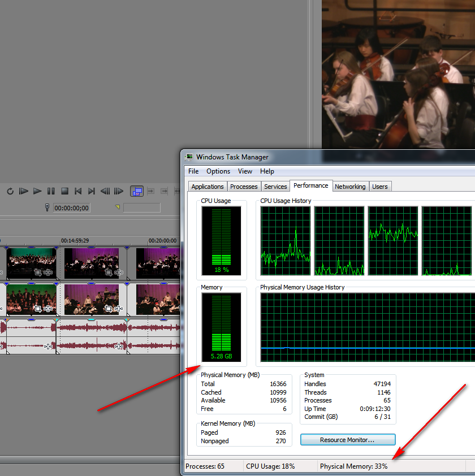Screen dimensions: 475x476
Task: Click the Threads value 1146
Action: [x=384, y=392]
